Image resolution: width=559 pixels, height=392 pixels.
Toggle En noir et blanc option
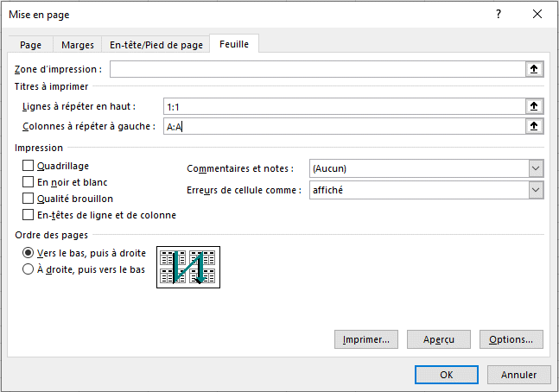(28, 182)
